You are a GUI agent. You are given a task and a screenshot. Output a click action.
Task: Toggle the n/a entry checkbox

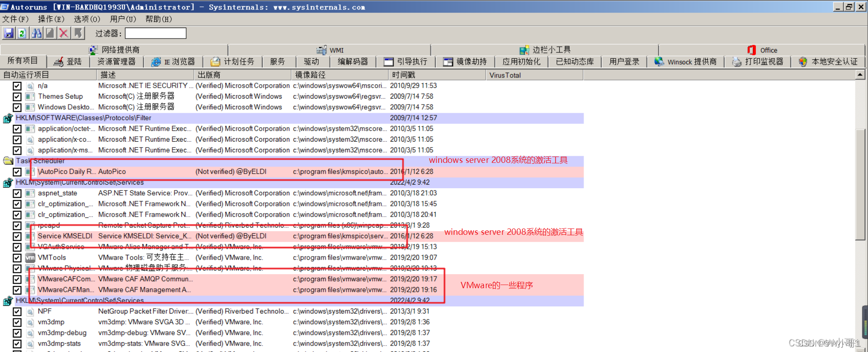coord(17,86)
